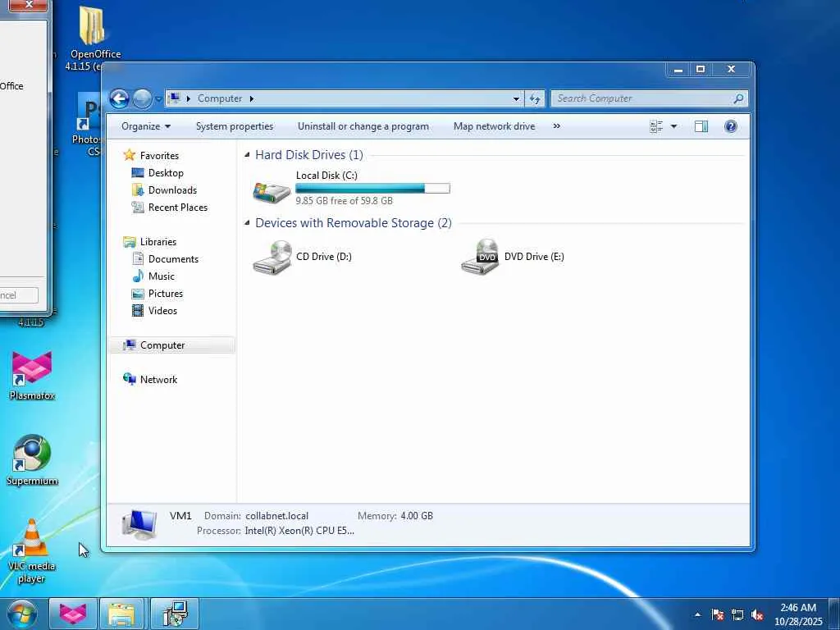Image resolution: width=840 pixels, height=630 pixels.
Task: Click the Network globe icon
Action: click(x=129, y=379)
